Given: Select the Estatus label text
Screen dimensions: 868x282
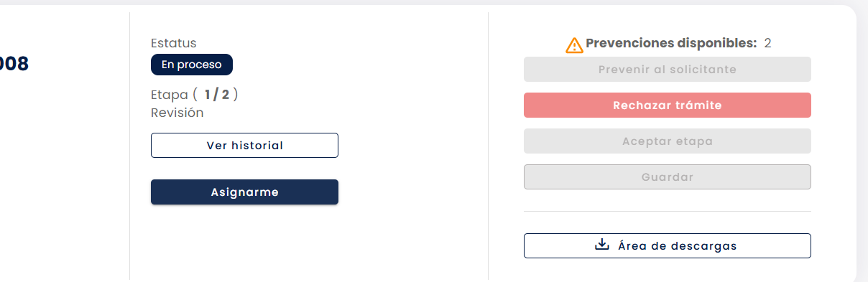Looking at the screenshot, I should [x=174, y=43].
